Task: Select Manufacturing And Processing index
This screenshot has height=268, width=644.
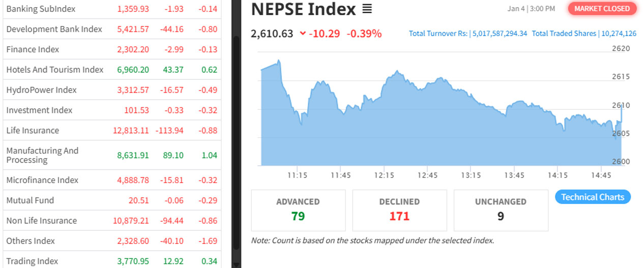Action: (x=42, y=155)
